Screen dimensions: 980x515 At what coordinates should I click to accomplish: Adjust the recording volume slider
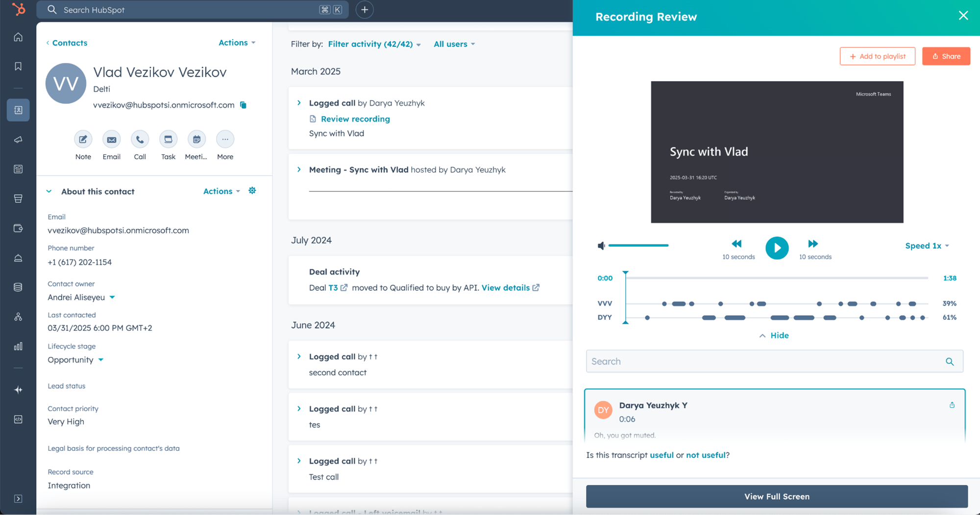(x=638, y=245)
